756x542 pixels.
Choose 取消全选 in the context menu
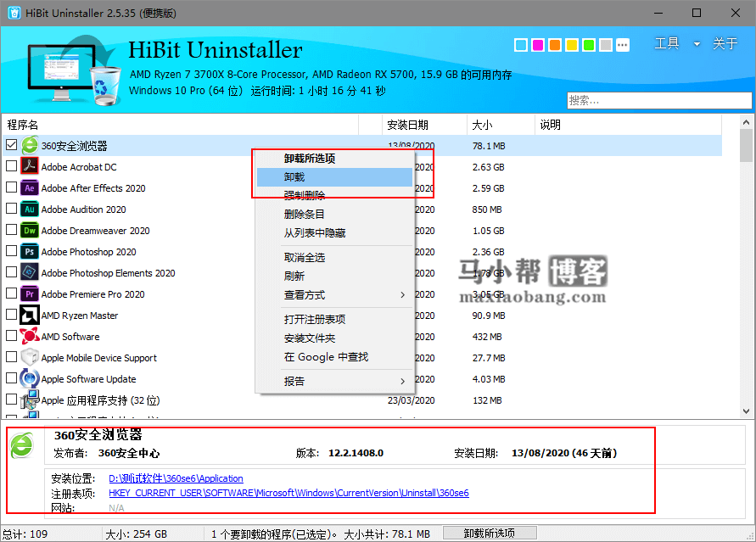334,258
